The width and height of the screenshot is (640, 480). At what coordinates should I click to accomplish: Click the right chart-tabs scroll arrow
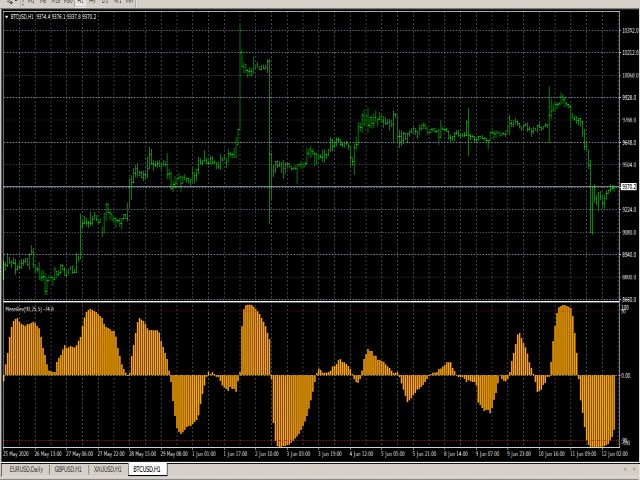tap(634, 469)
